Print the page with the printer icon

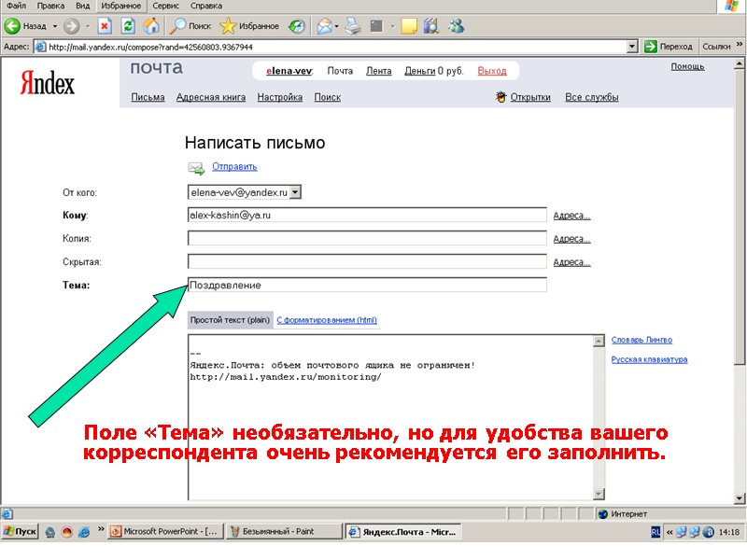[351, 26]
